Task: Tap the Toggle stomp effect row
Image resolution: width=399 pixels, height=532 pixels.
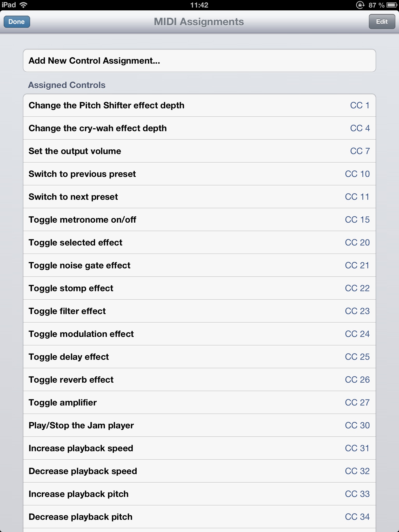Action: coord(199,288)
